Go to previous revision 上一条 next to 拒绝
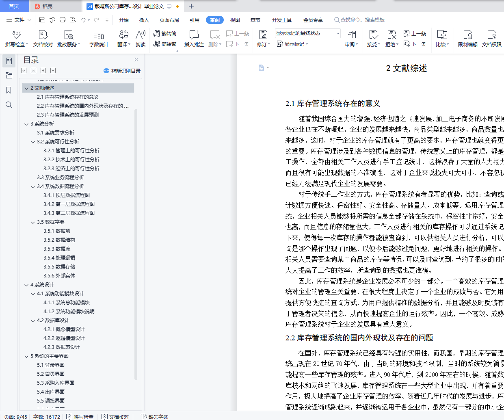Viewport: 504px width, 420px height. [x=415, y=33]
